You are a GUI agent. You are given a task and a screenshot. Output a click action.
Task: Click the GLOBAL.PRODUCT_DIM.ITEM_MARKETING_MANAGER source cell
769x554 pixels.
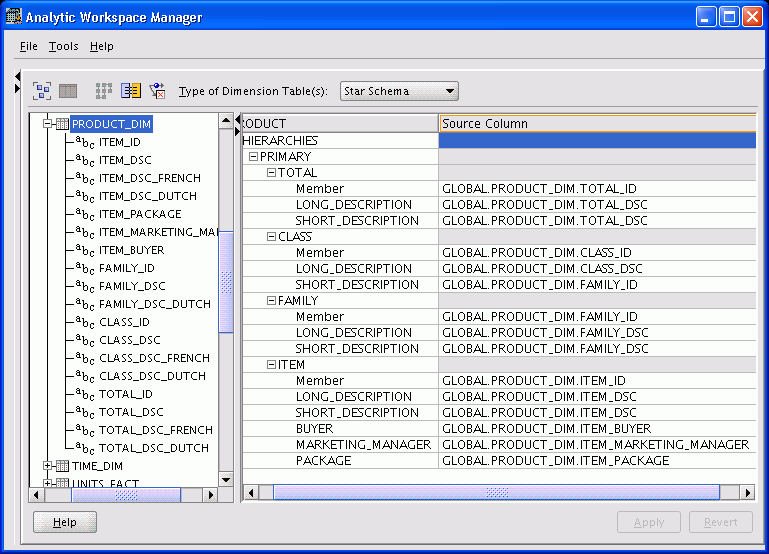pos(597,445)
